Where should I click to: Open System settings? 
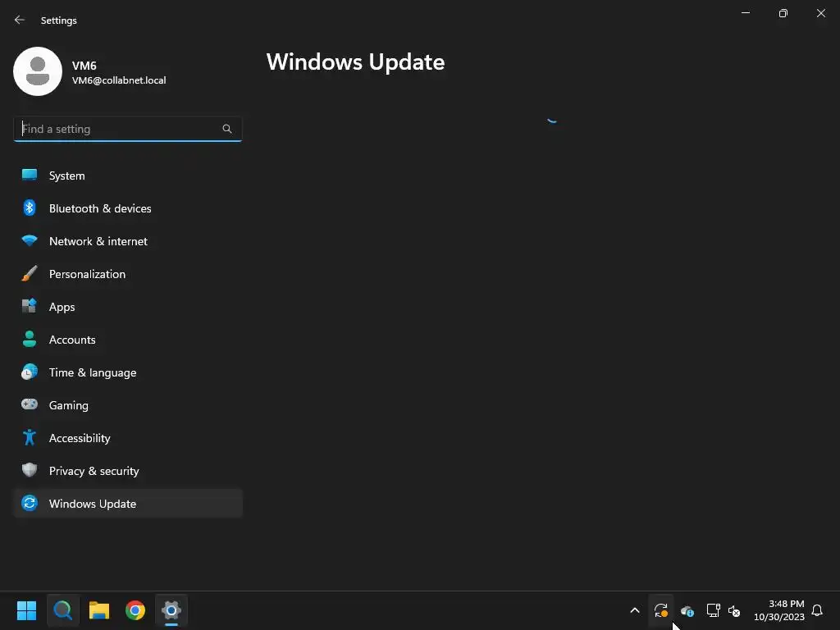point(127,176)
